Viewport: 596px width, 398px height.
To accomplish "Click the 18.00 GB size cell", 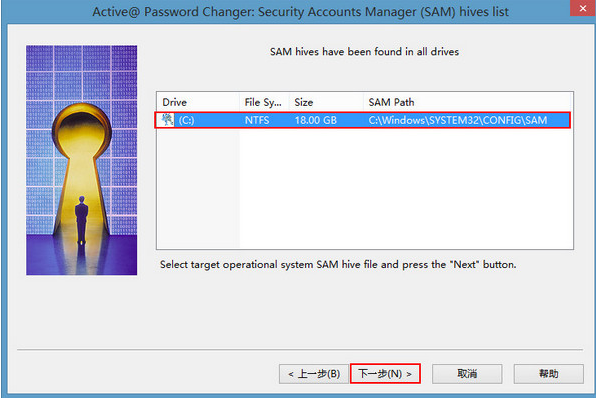I will (315, 121).
